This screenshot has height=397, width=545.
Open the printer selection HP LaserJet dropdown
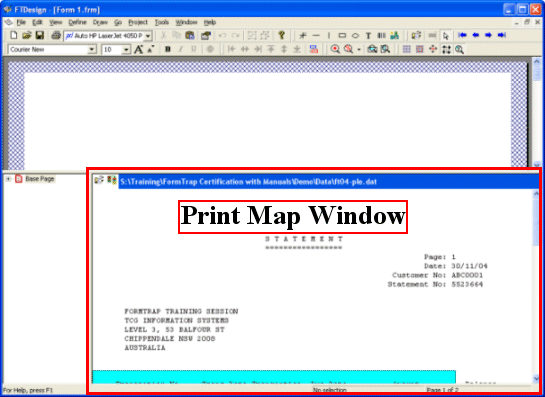coord(148,36)
